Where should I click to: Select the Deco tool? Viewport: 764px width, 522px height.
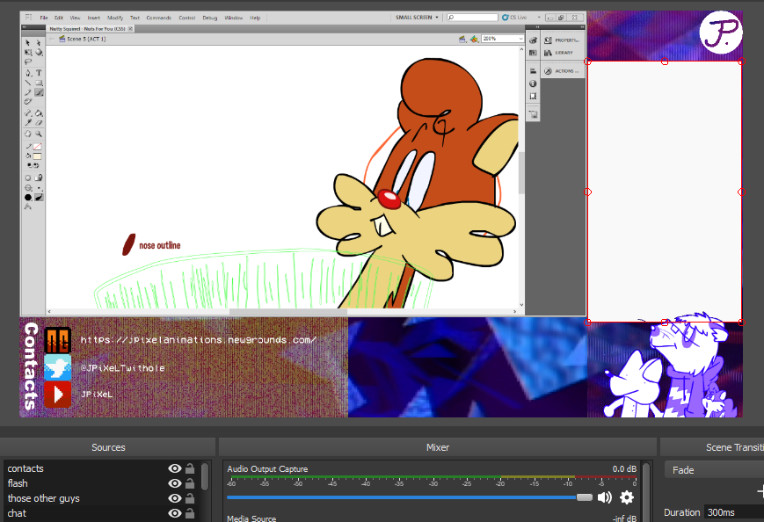[x=28, y=101]
